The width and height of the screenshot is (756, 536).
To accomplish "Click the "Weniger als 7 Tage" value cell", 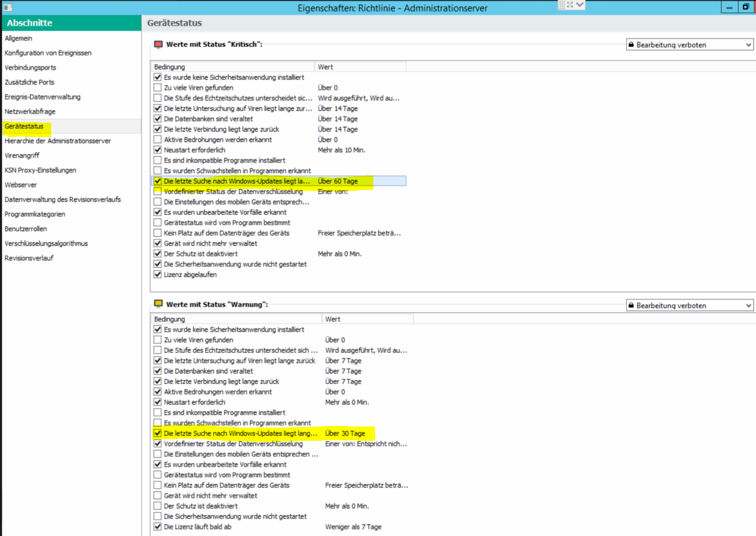I will coord(353,527).
